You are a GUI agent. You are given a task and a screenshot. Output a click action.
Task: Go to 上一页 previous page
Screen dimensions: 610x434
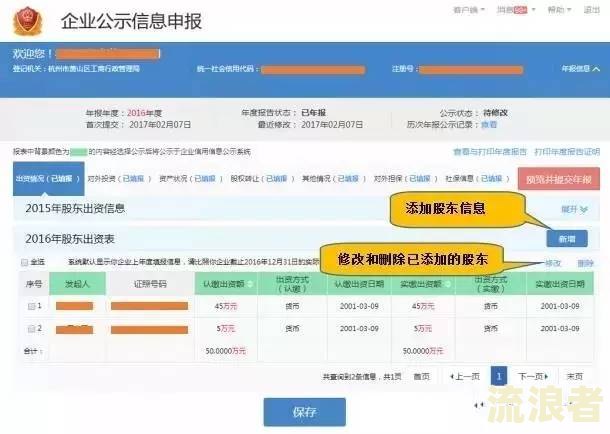pyautogui.click(x=465, y=376)
